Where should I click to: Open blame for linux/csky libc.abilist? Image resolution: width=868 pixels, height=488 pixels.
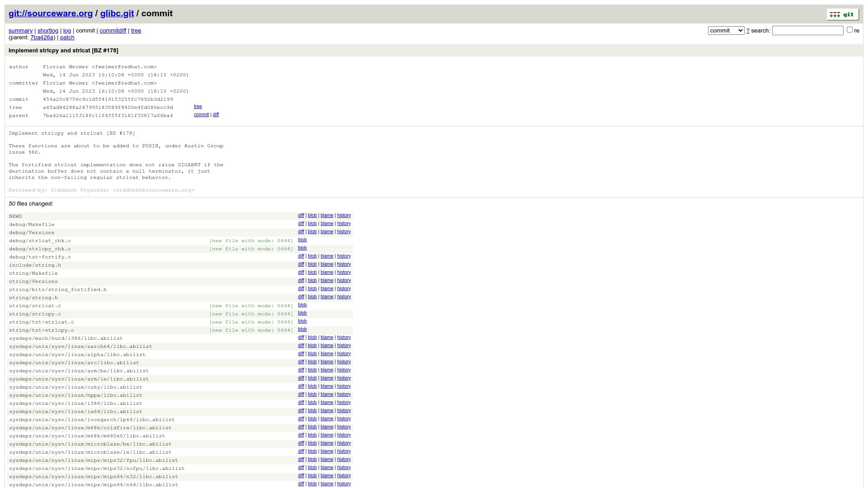tap(327, 386)
